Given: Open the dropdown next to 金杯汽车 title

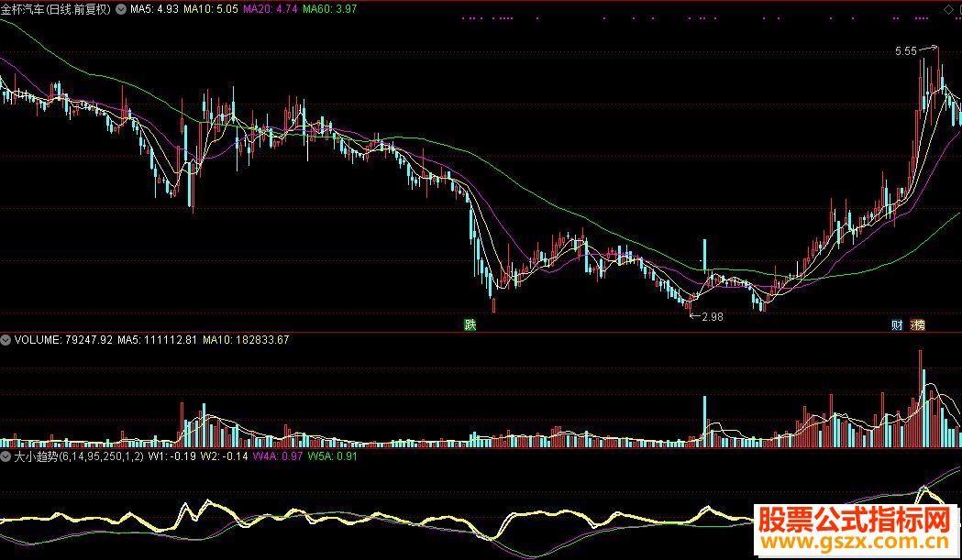Looking at the screenshot, I should point(120,9).
